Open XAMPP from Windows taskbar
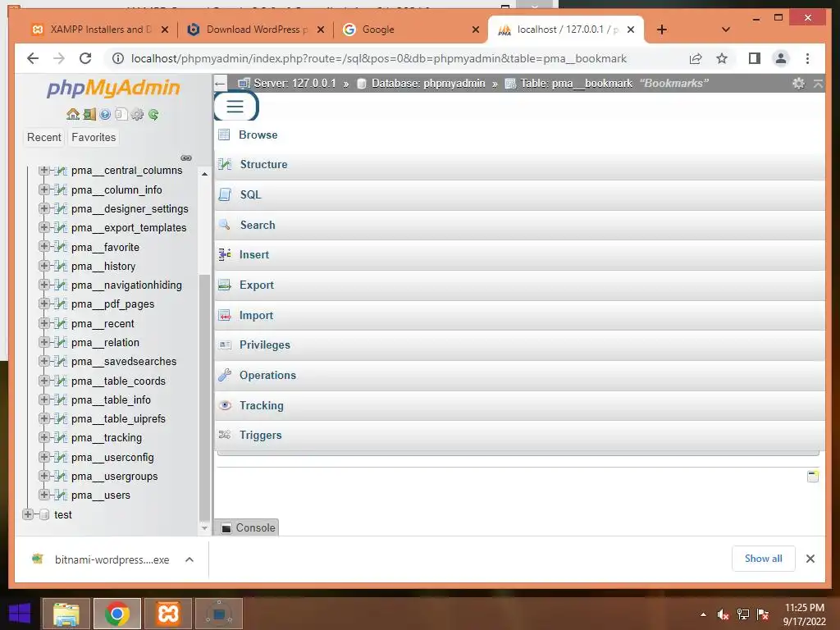 tap(167, 614)
